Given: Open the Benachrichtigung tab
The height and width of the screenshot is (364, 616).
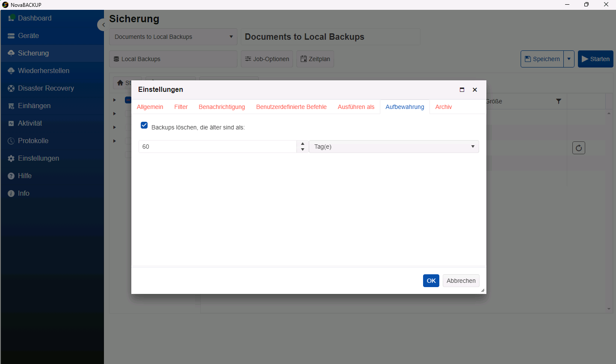Looking at the screenshot, I should click(222, 107).
